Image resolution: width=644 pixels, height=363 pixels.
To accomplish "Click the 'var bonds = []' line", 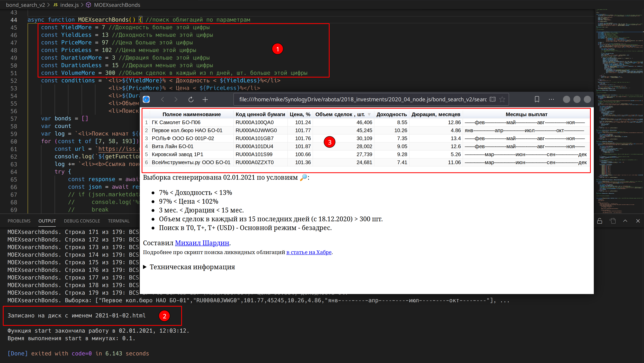I will tap(64, 119).
